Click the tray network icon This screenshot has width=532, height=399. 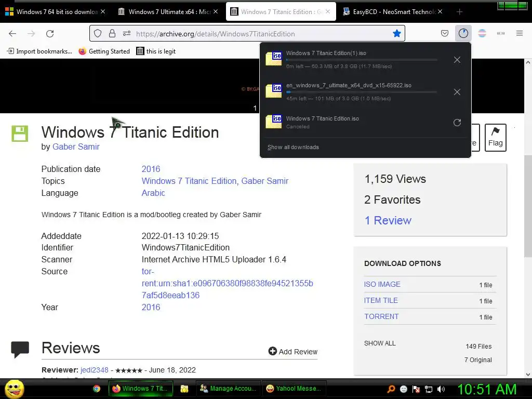click(x=429, y=389)
